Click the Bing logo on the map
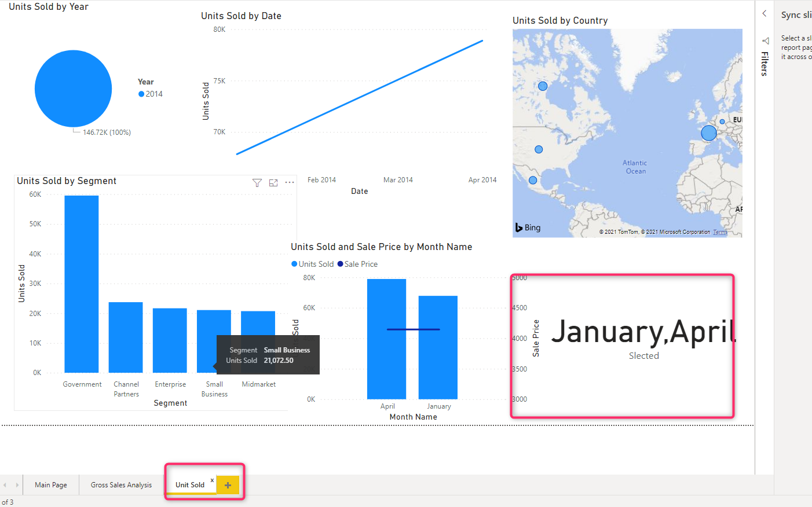Viewport: 812px width, 507px height. pyautogui.click(x=528, y=227)
